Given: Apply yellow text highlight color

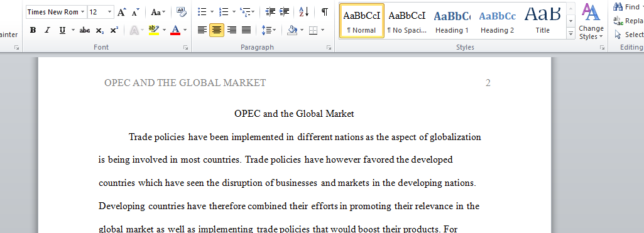Looking at the screenshot, I should coord(154,30).
